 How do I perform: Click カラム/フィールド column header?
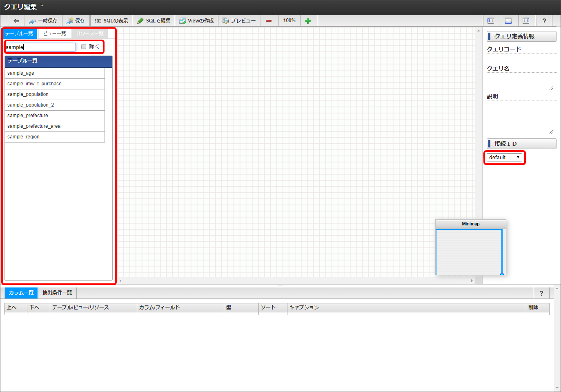pos(180,307)
